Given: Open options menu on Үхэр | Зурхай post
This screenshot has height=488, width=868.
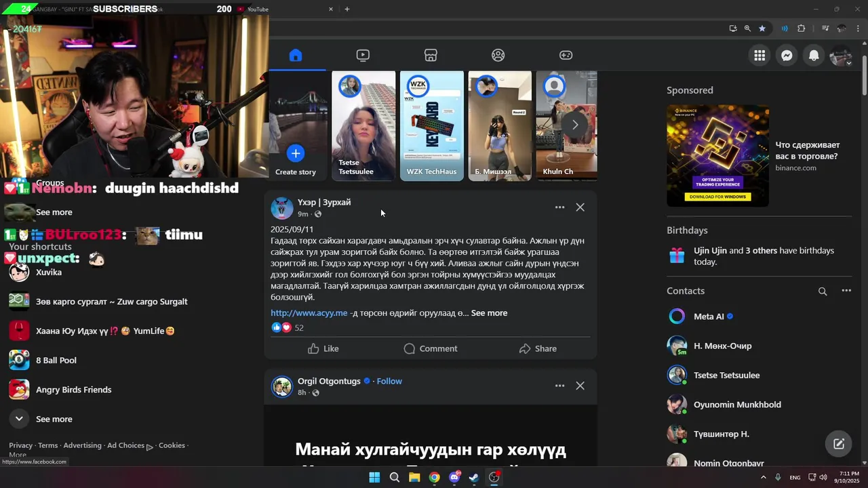Looking at the screenshot, I should (559, 207).
